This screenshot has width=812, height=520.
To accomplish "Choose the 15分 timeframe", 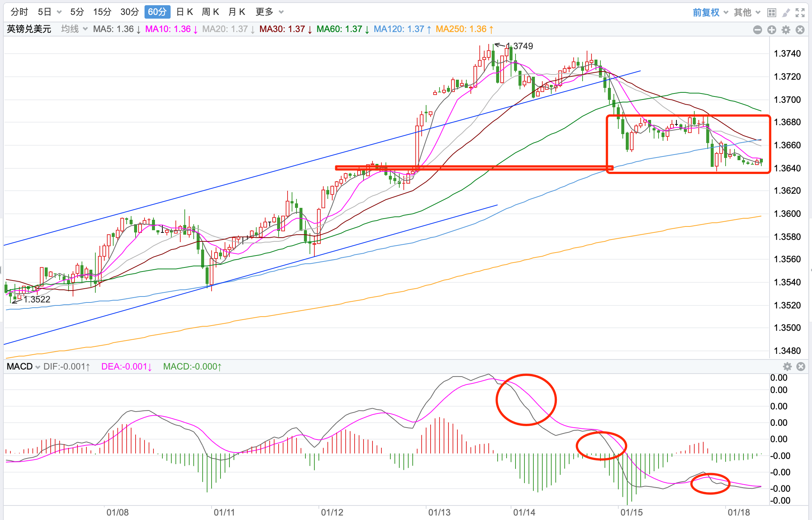I will coord(102,12).
